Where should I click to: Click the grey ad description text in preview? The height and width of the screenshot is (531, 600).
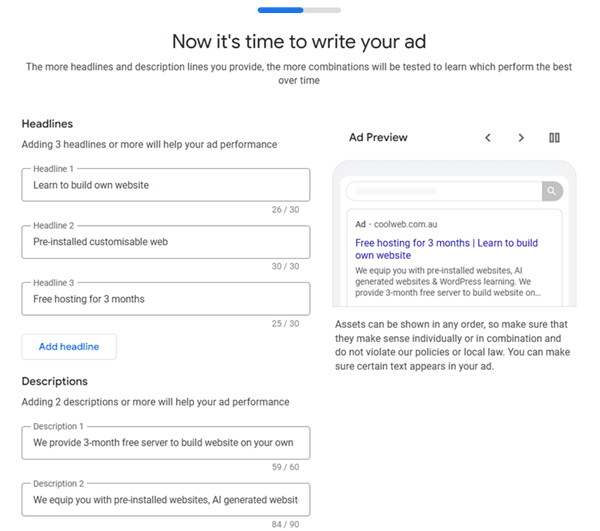[448, 282]
